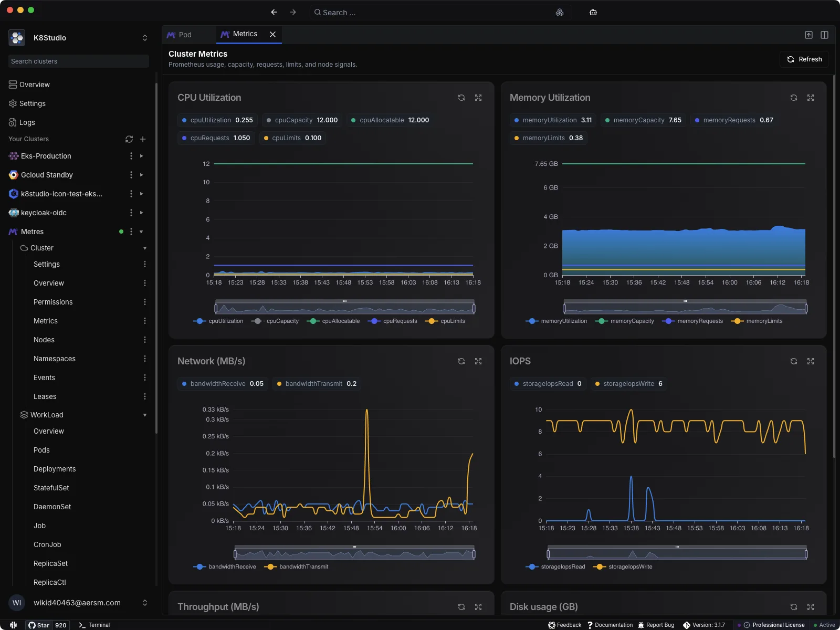Open Namespaces under Cluster
This screenshot has width=840, height=630.
(55, 359)
